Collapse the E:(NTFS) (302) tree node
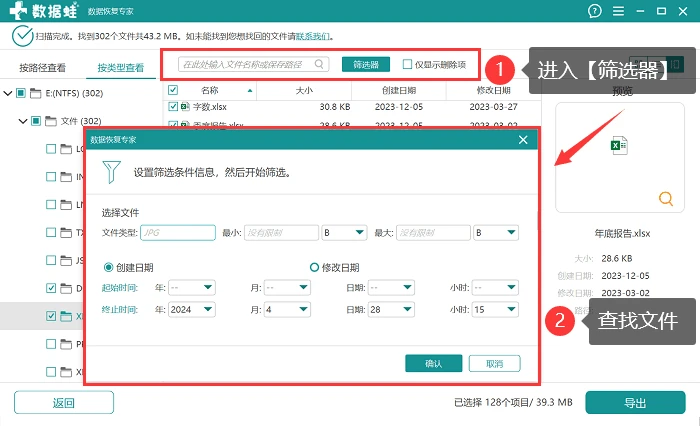 (x=8, y=93)
